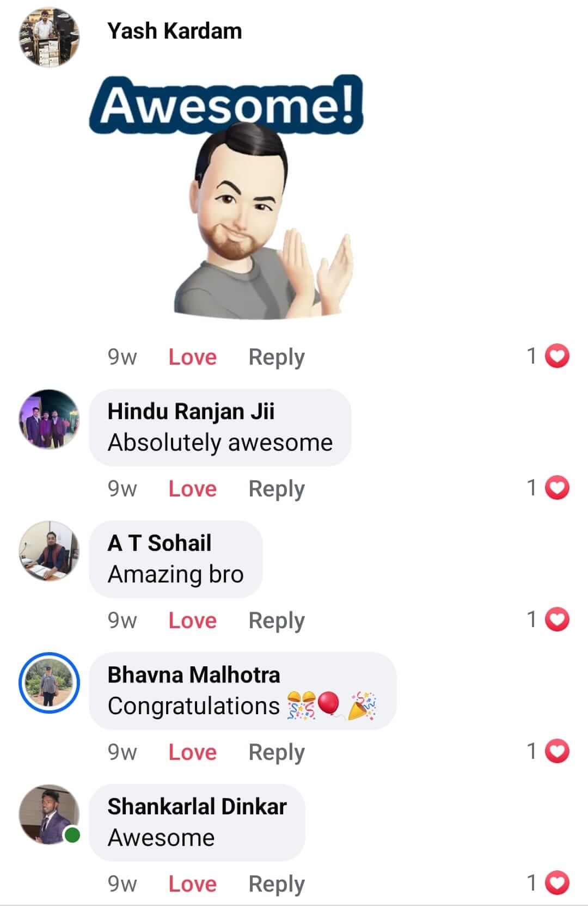This screenshot has height=908, width=588.
Task: View heart reaction on Hindu Ranjan Jii's comment
Action: (548, 488)
